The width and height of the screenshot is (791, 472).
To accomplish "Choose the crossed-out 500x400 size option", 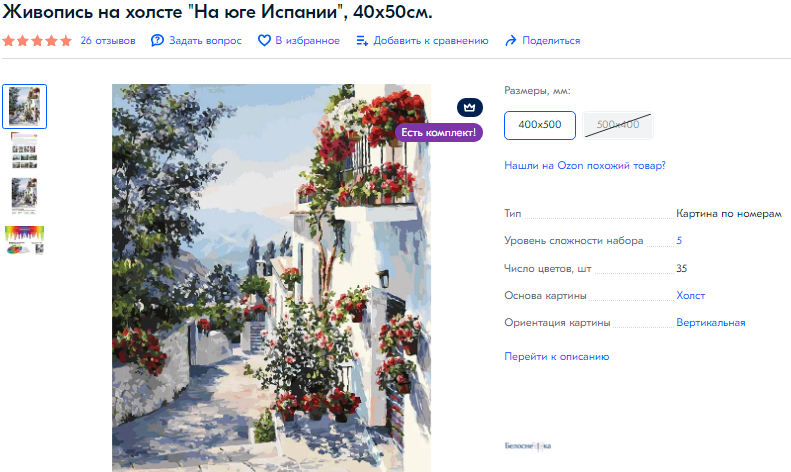I will (x=618, y=125).
